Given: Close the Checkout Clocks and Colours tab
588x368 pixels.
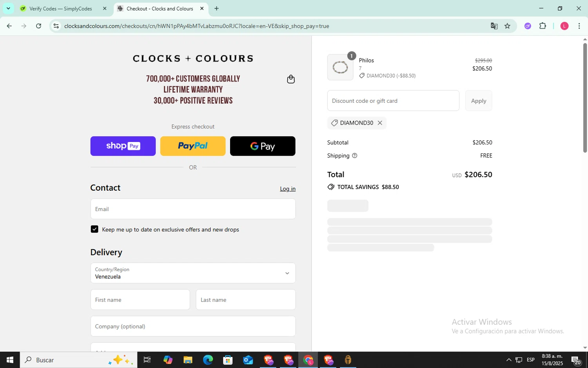Looking at the screenshot, I should 202,8.
